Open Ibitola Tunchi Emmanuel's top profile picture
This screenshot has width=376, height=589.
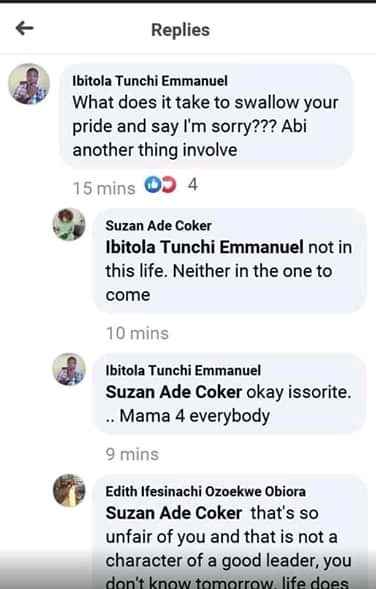click(29, 84)
